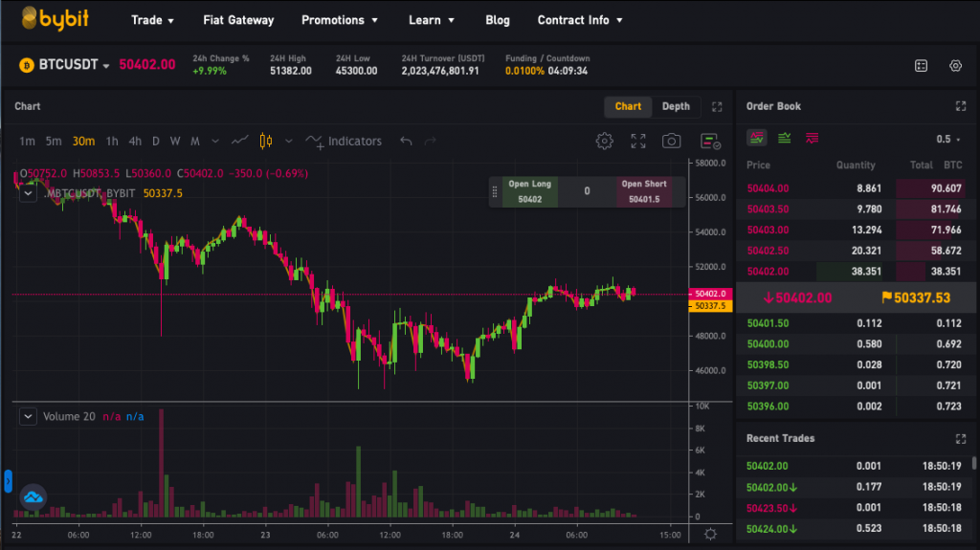Change order book grouping 0.5
The height and width of the screenshot is (550, 980).
[948, 139]
